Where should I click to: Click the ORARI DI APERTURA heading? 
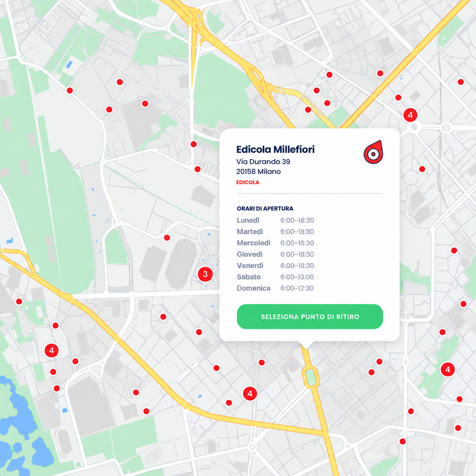265,208
